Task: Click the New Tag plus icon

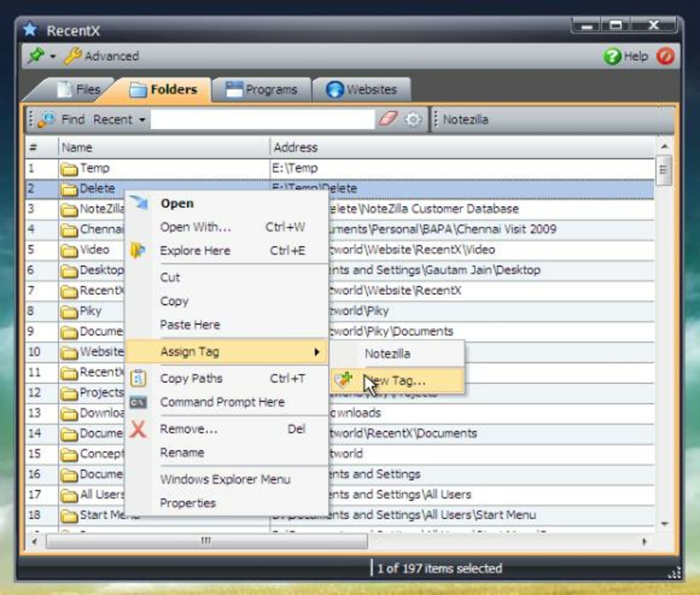Action: pyautogui.click(x=344, y=380)
